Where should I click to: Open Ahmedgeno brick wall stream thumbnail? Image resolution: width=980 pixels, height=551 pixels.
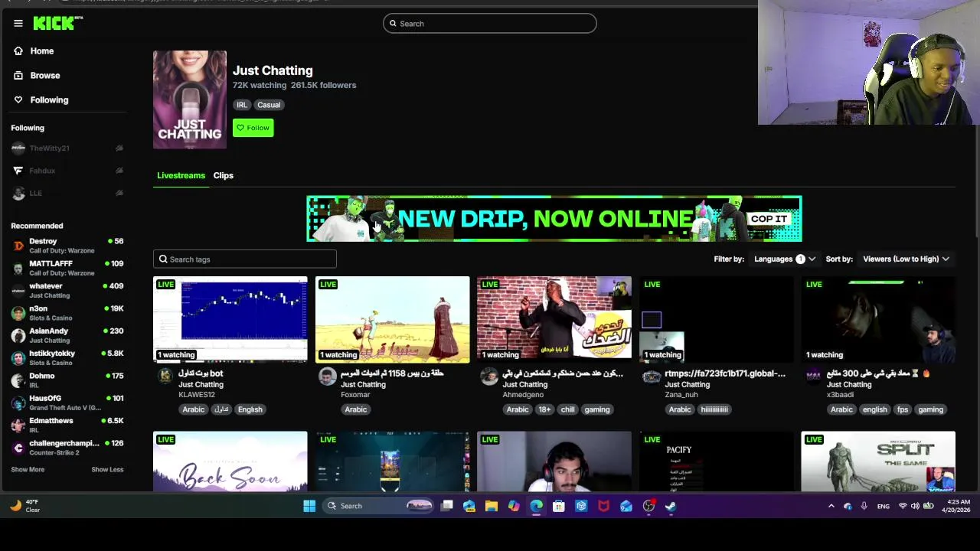554,319
